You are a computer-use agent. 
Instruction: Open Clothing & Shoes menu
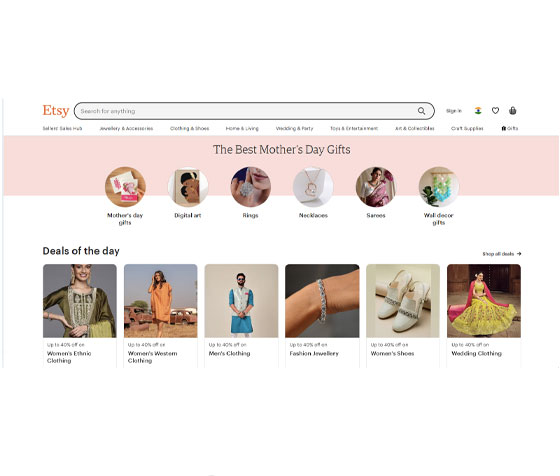click(189, 128)
